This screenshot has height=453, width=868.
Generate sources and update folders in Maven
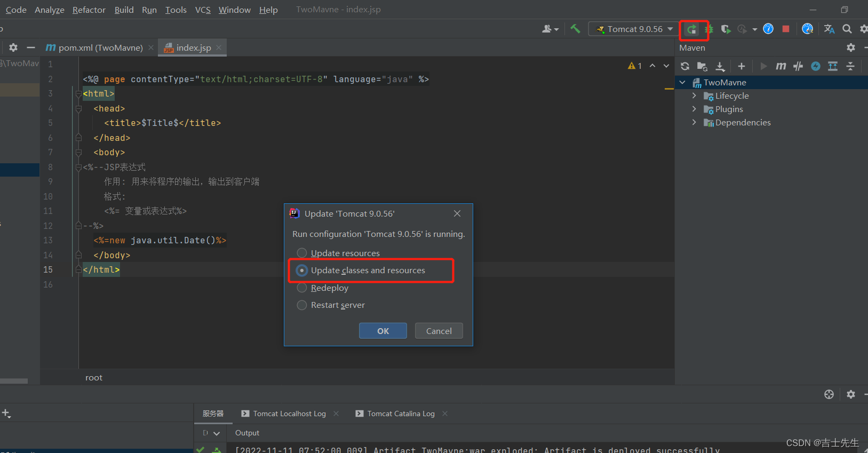click(x=702, y=66)
